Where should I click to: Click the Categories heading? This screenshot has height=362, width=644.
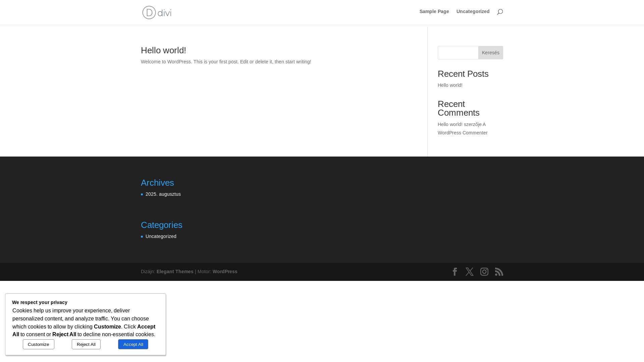pos(162,225)
